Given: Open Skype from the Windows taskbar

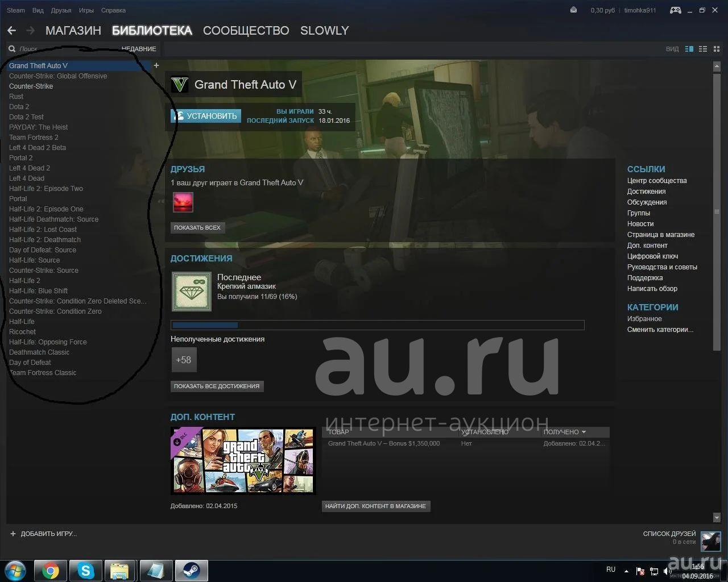Looking at the screenshot, I should click(86, 571).
